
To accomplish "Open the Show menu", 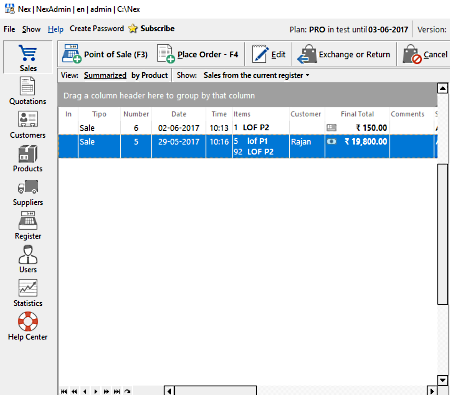I will 31,29.
